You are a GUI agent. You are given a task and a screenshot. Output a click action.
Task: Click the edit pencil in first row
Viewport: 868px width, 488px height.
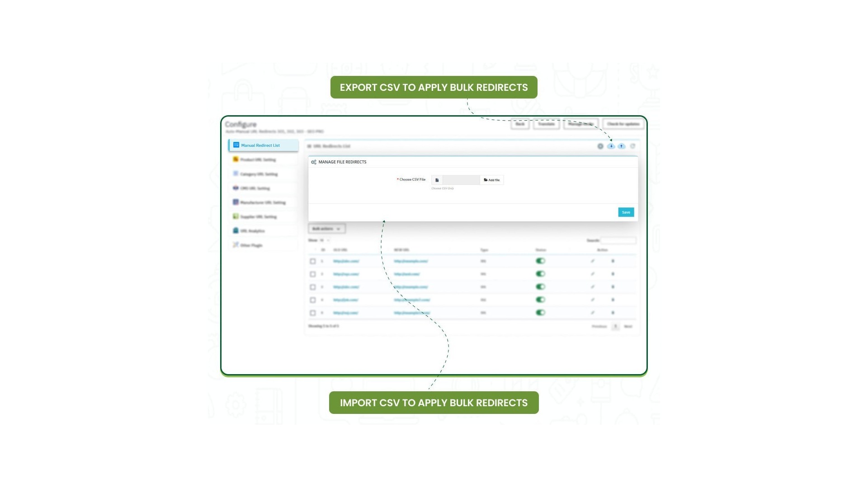(593, 261)
